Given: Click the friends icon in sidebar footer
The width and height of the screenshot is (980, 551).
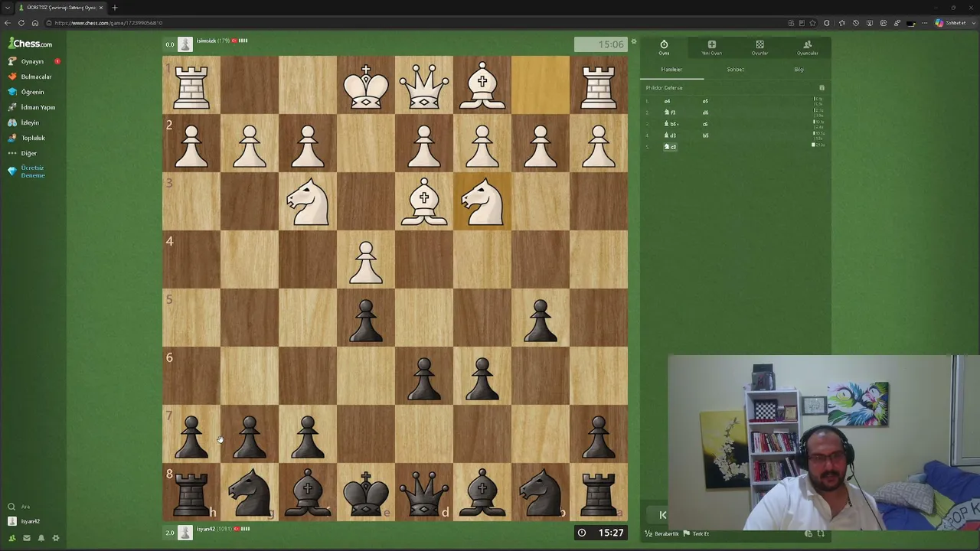Looking at the screenshot, I should tap(11, 538).
